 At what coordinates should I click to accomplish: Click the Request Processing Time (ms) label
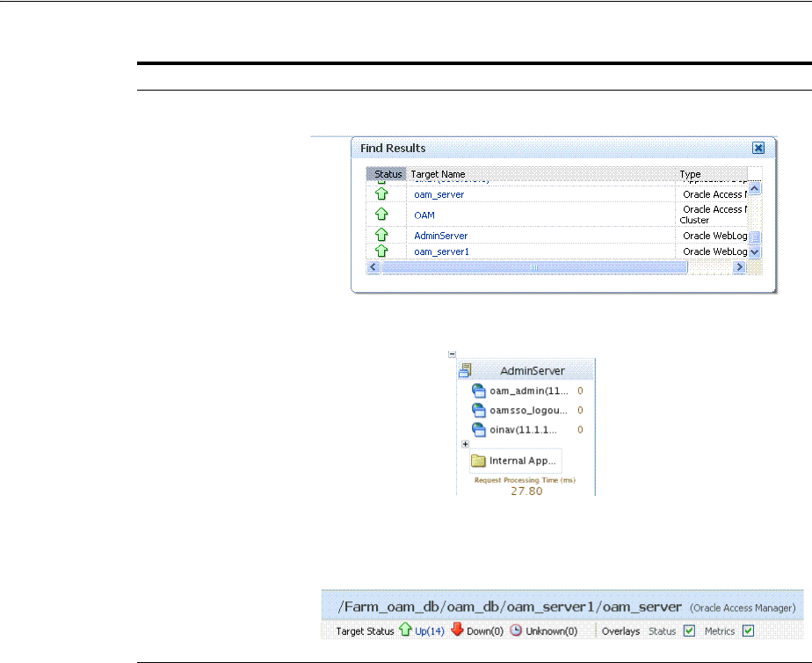pyautogui.click(x=525, y=480)
